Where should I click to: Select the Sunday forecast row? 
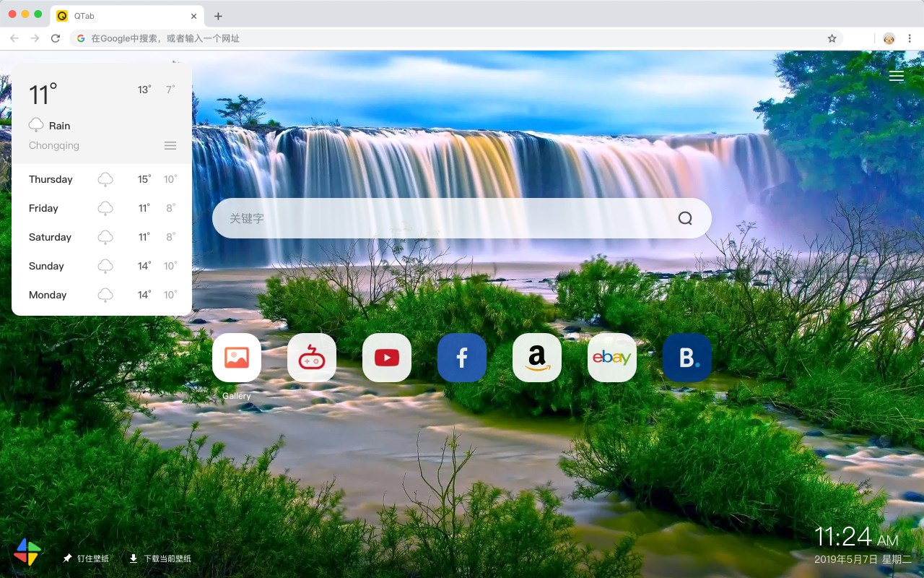pyautogui.click(x=102, y=266)
